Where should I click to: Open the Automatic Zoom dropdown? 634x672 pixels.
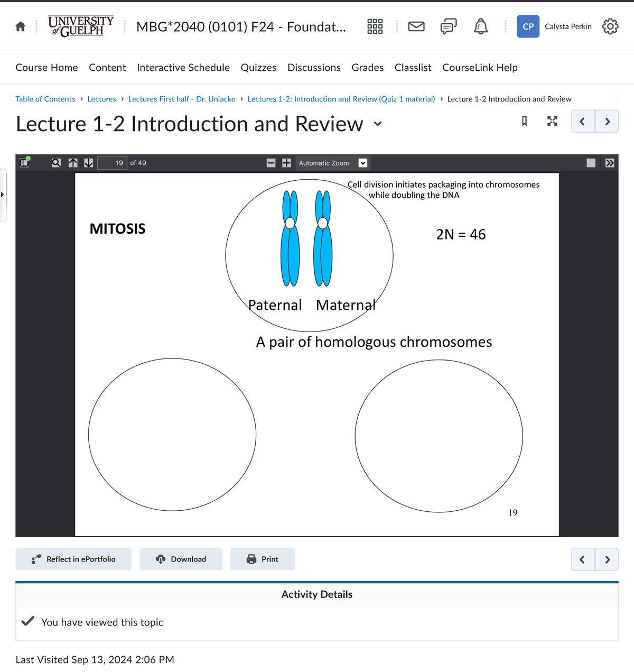click(x=362, y=163)
